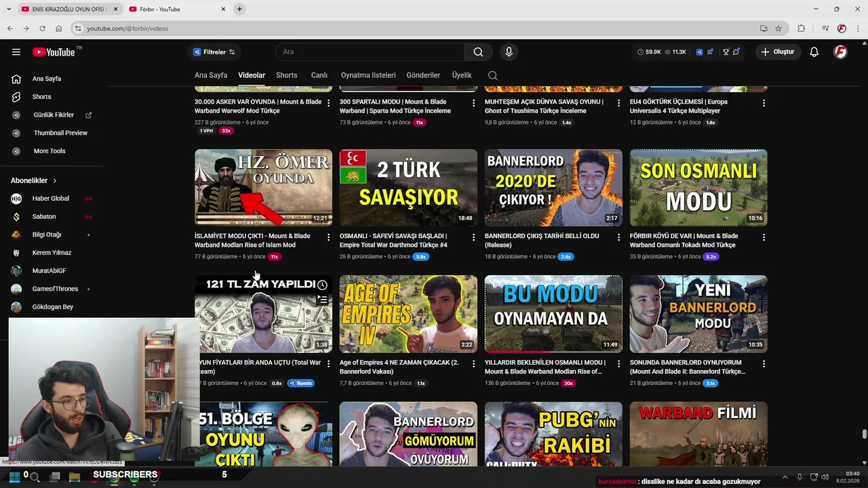Open the account avatar menu
Viewport: 868px width, 488px height.
tap(840, 52)
